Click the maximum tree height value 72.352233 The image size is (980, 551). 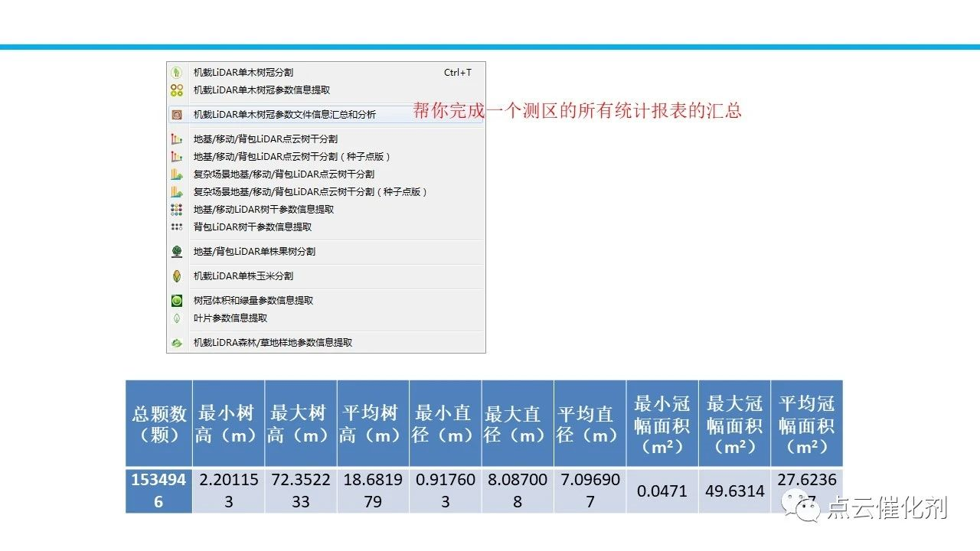point(301,491)
